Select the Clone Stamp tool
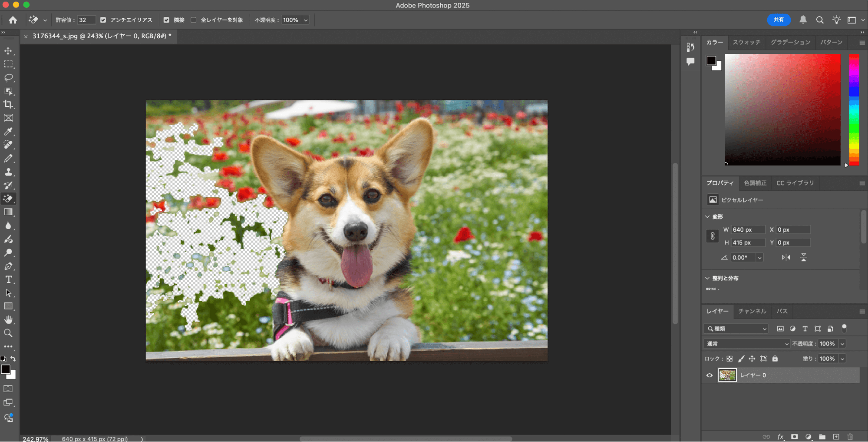Screen dimensions: 868x442 [8, 172]
